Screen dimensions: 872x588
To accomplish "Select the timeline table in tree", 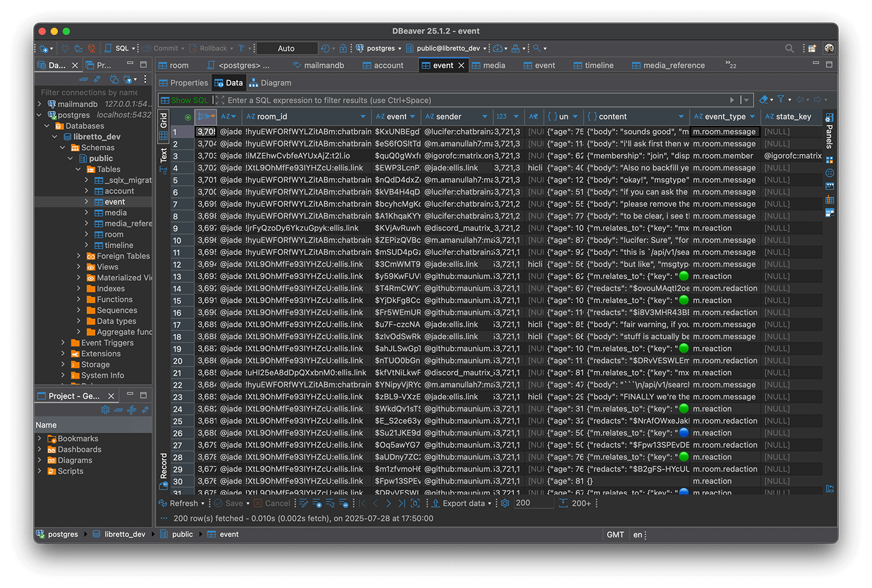I will tap(119, 245).
